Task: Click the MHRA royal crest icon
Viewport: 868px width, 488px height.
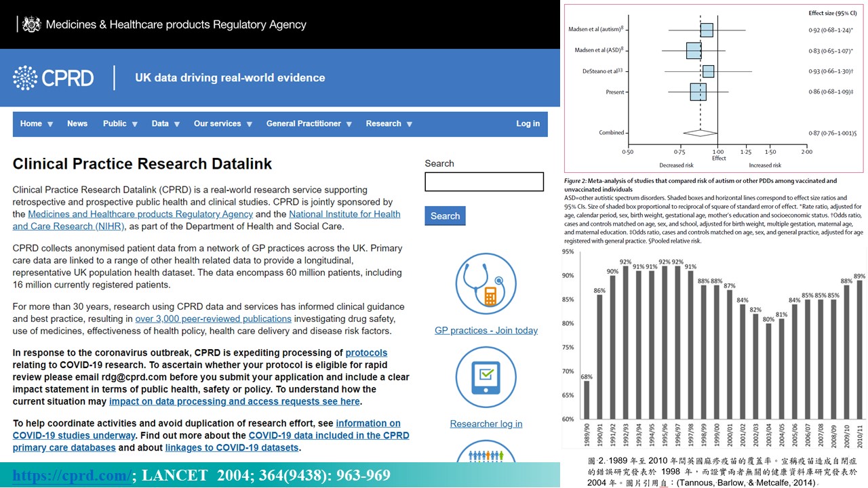Action: click(x=31, y=24)
